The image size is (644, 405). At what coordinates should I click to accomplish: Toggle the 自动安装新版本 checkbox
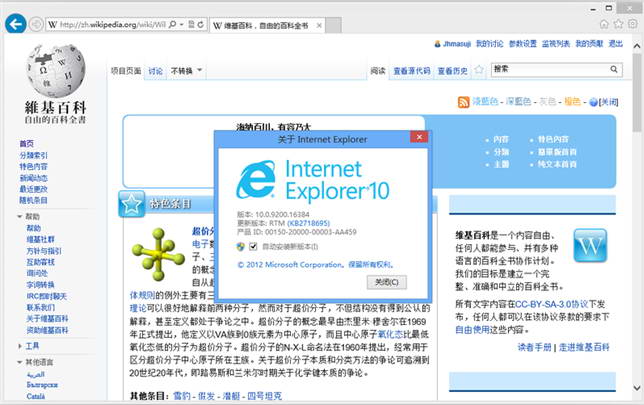click(253, 246)
